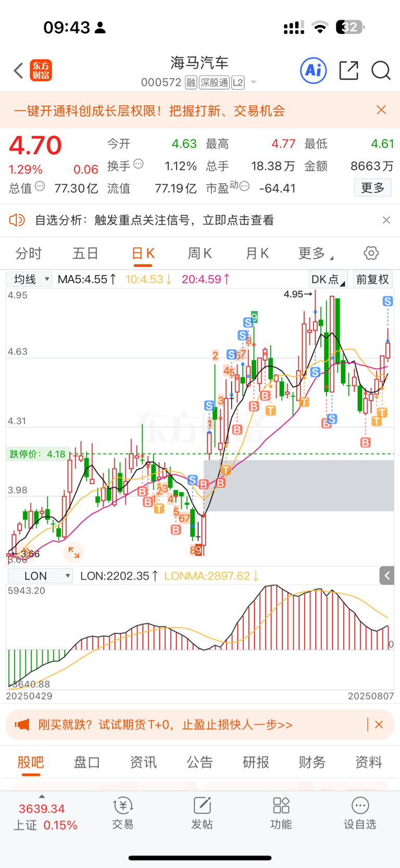The image size is (400, 868).
Task: Tap the LONMA:2897.62 value
Action: point(211,576)
